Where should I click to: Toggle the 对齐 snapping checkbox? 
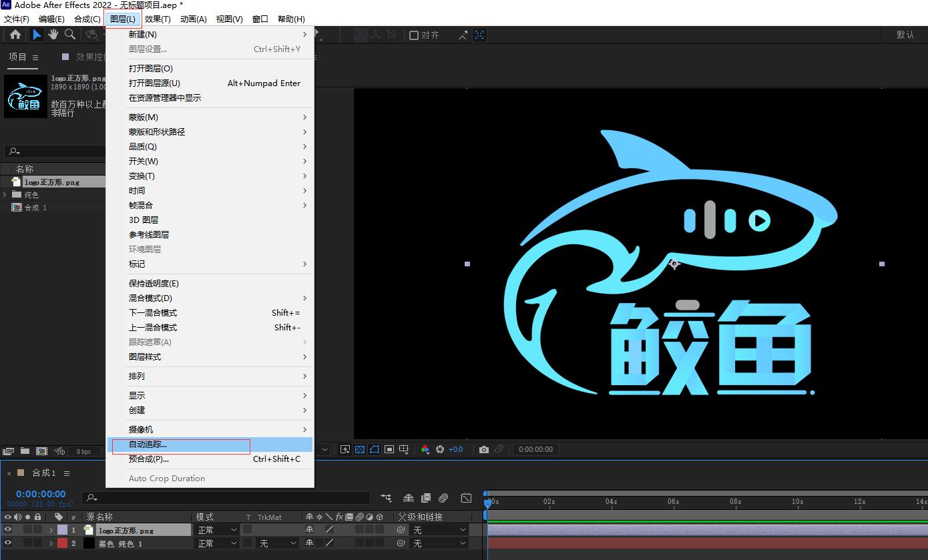[414, 35]
